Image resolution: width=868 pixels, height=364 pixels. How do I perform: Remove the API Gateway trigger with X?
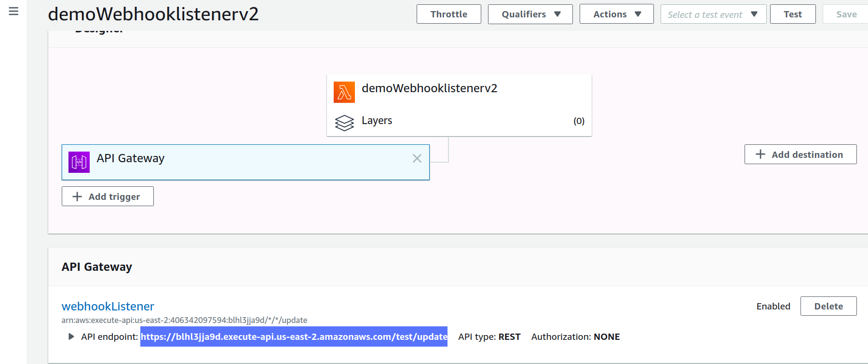(417, 158)
